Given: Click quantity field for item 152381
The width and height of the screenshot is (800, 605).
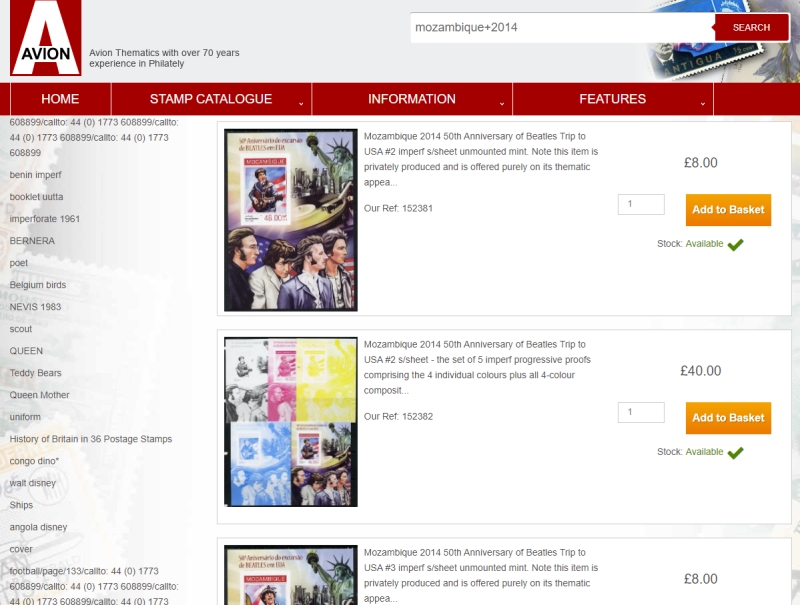Looking at the screenshot, I should [x=640, y=205].
